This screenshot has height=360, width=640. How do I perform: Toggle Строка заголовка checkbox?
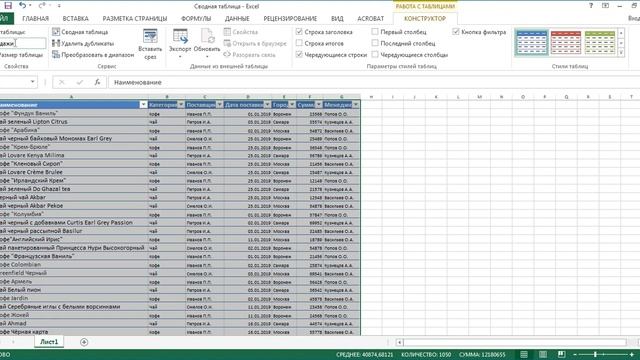coord(299,31)
